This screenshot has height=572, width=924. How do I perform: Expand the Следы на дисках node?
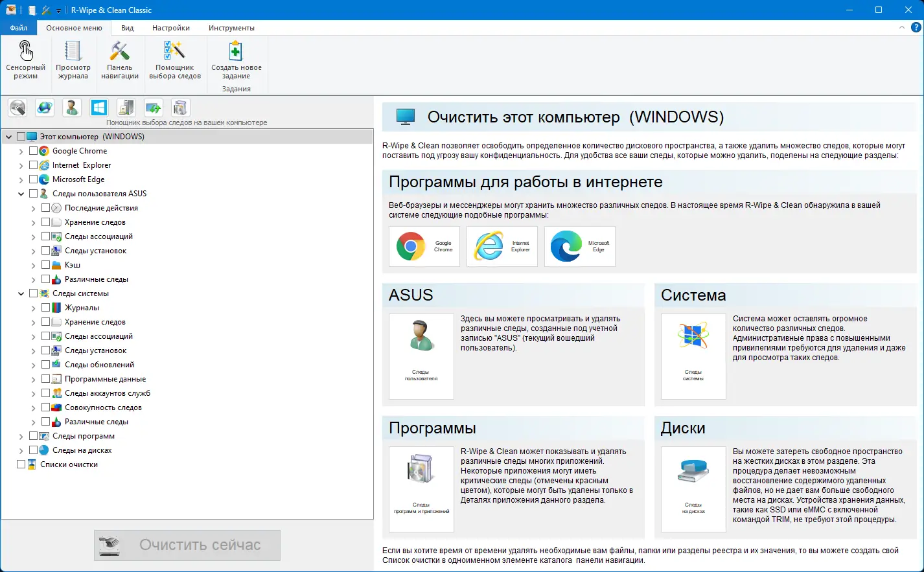pos(20,450)
